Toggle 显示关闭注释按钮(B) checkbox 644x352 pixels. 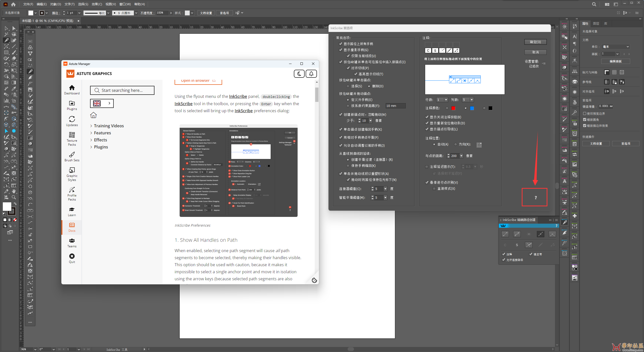pyautogui.click(x=427, y=117)
